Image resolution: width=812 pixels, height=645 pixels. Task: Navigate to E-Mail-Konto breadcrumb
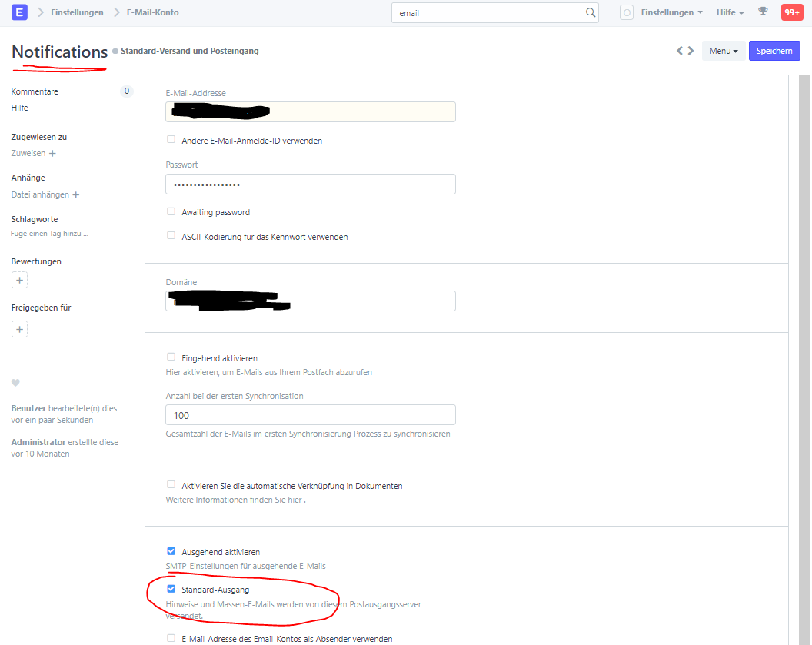[x=153, y=12]
